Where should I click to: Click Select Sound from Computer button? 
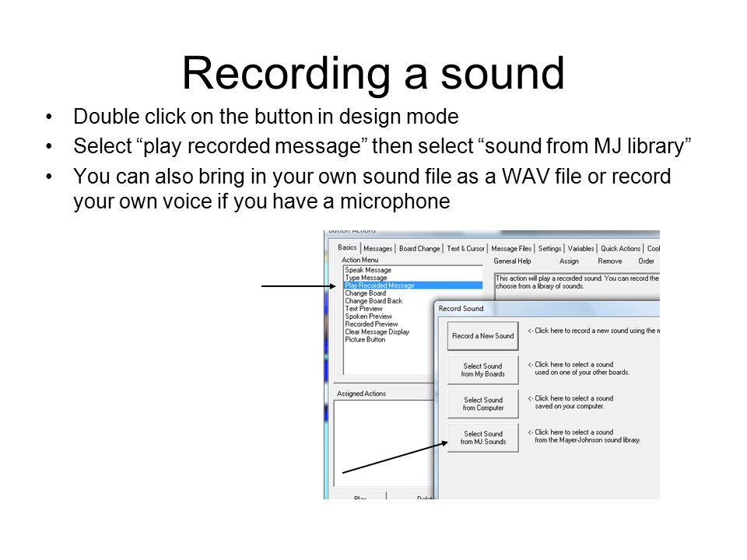click(x=482, y=404)
